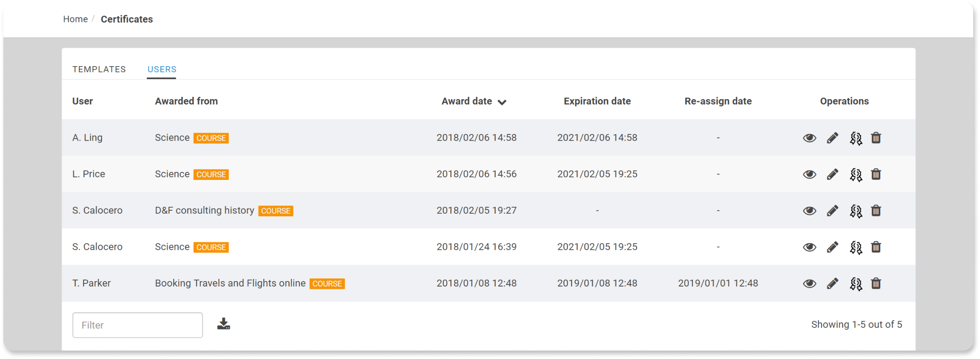Click the Operations column header
The width and height of the screenshot is (980, 359).
click(844, 101)
